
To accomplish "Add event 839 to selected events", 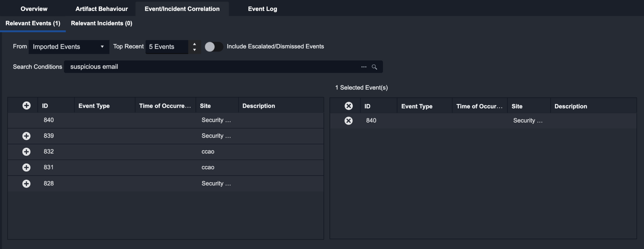I will pyautogui.click(x=26, y=136).
